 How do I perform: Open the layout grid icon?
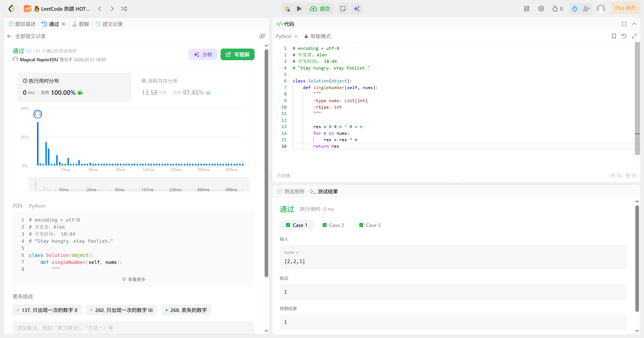pyautogui.click(x=526, y=9)
